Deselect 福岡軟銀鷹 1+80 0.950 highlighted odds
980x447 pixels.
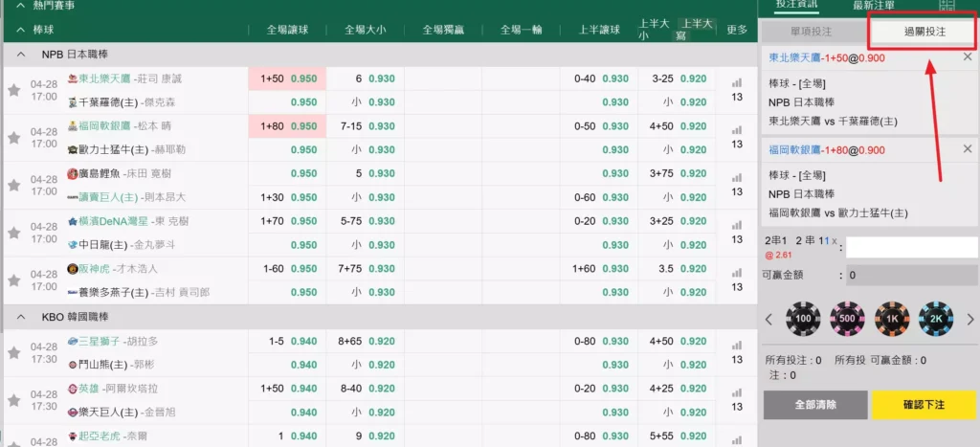pos(287,126)
